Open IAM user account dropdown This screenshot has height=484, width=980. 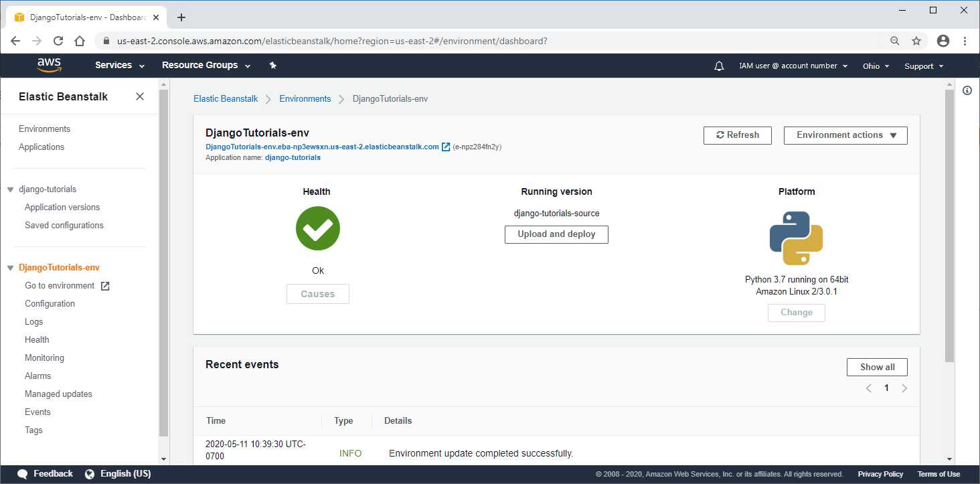pos(793,66)
